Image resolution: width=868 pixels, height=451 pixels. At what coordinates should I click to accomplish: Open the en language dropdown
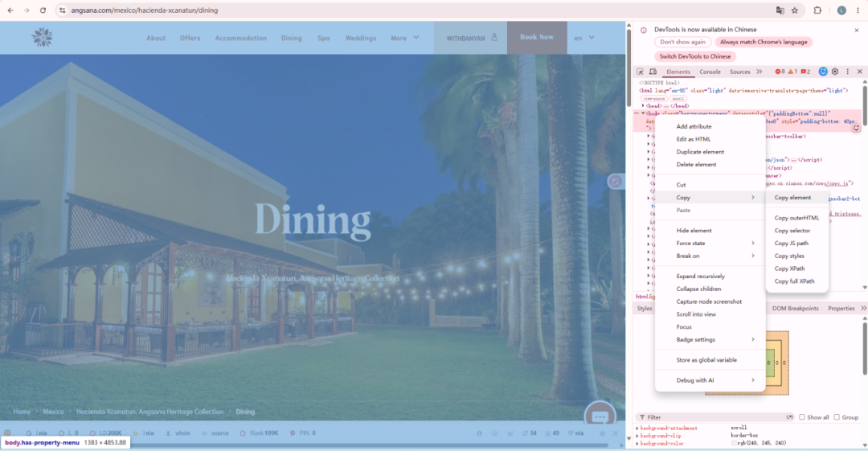pyautogui.click(x=584, y=38)
